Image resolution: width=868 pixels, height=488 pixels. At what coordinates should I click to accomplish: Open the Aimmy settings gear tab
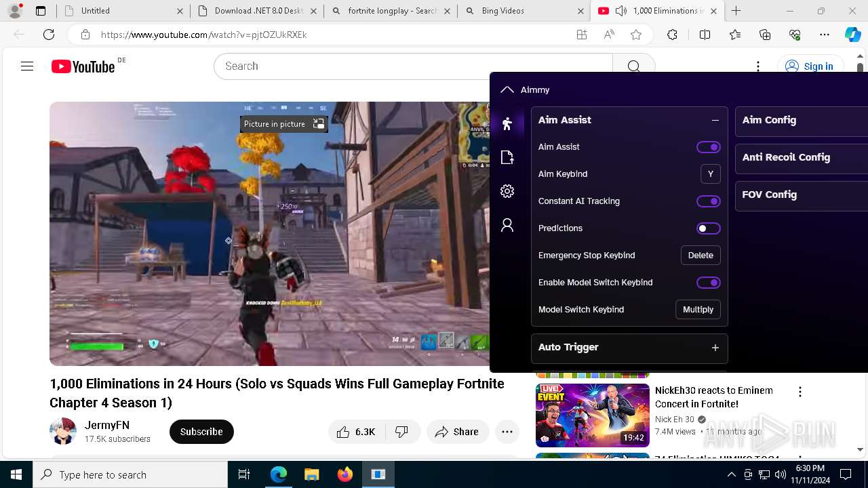507,191
